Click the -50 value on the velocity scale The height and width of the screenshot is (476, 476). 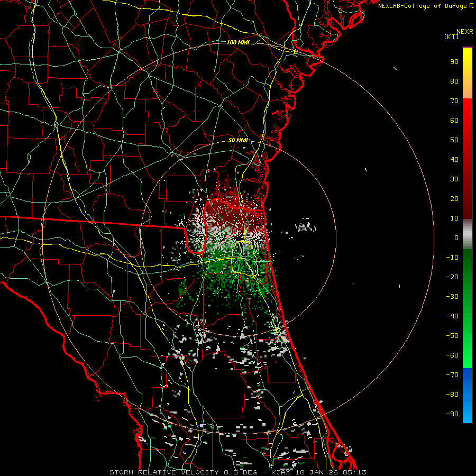click(452, 336)
